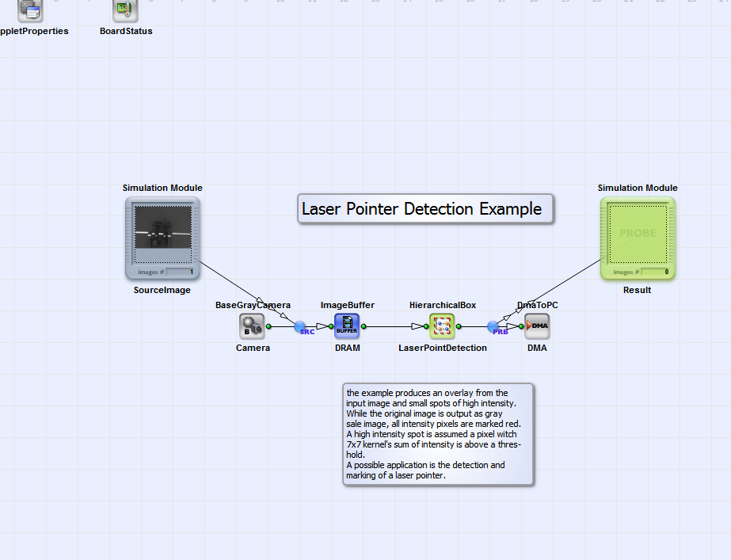731x560 pixels.
Task: Click the DRAM output port green dot
Action: [x=364, y=326]
